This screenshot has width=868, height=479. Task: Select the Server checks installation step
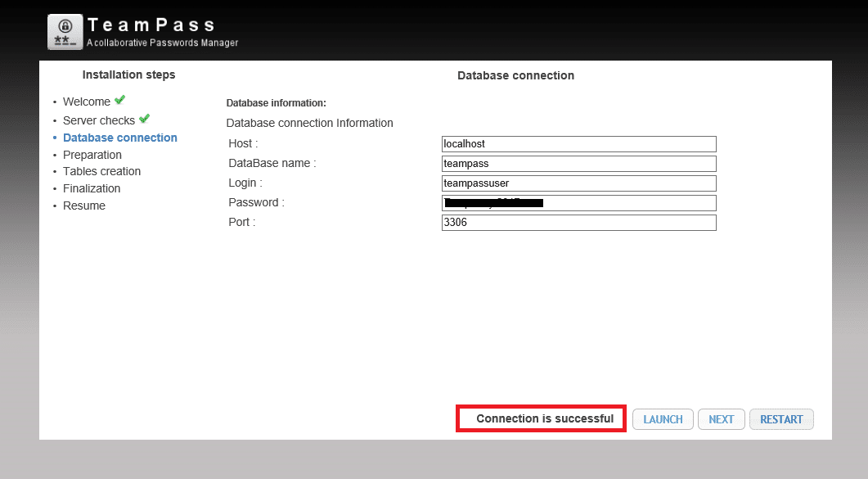tap(98, 120)
